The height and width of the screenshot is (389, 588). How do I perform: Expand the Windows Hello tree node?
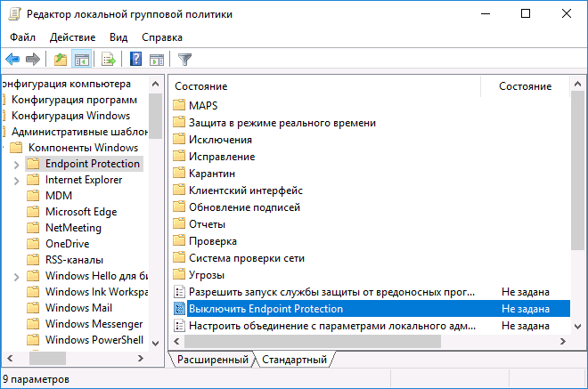coord(17,277)
